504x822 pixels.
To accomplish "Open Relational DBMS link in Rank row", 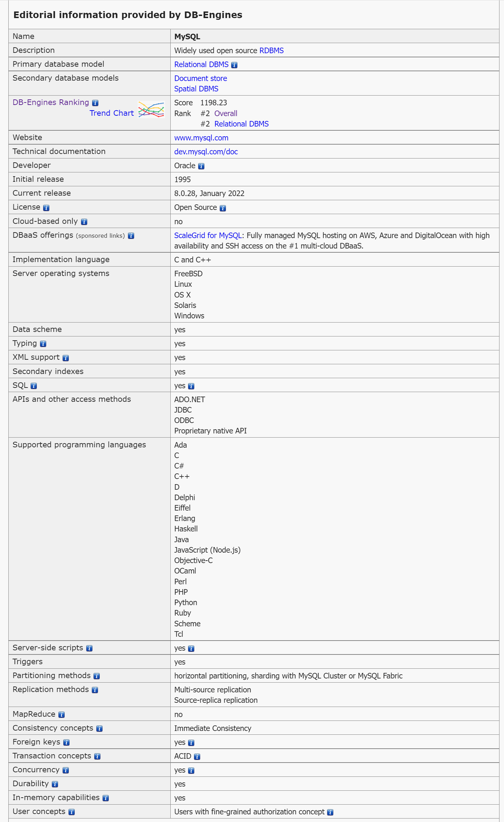I will click(242, 124).
